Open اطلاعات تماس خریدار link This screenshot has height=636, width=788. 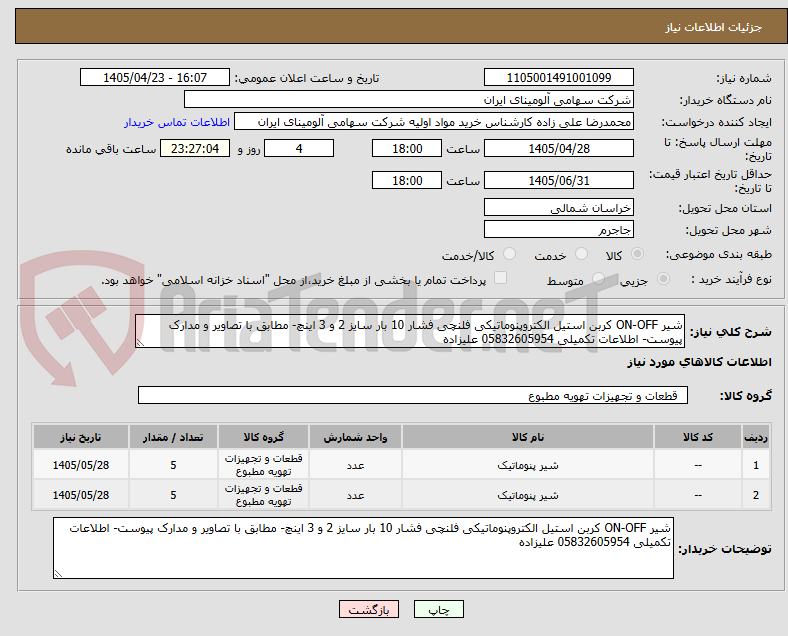(x=177, y=122)
